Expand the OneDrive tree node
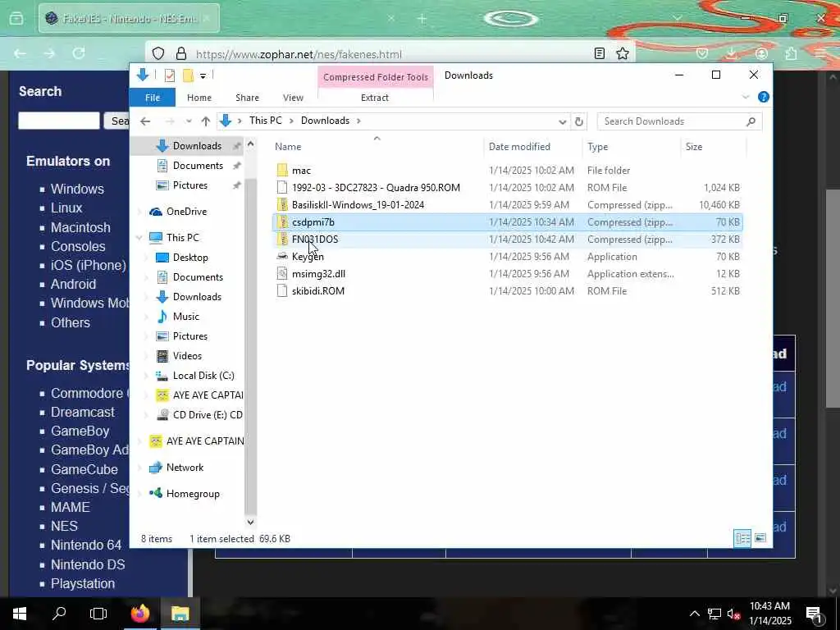840x630 pixels. click(139, 212)
